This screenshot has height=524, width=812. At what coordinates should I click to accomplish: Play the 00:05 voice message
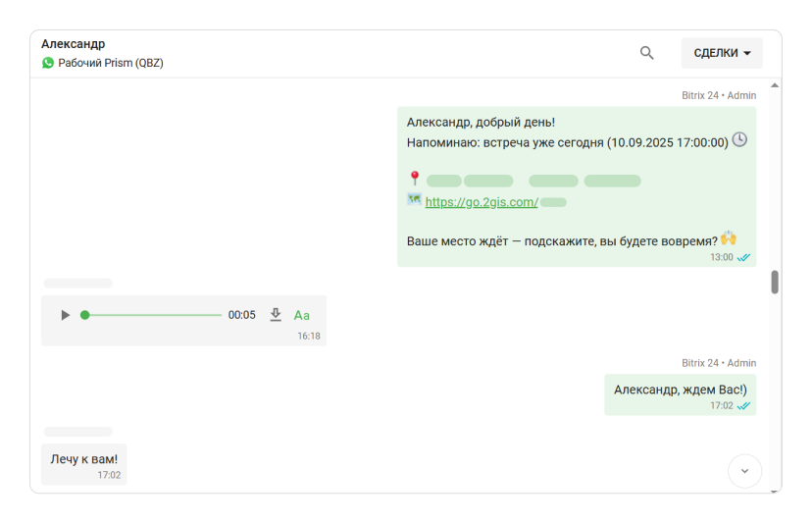tap(65, 315)
